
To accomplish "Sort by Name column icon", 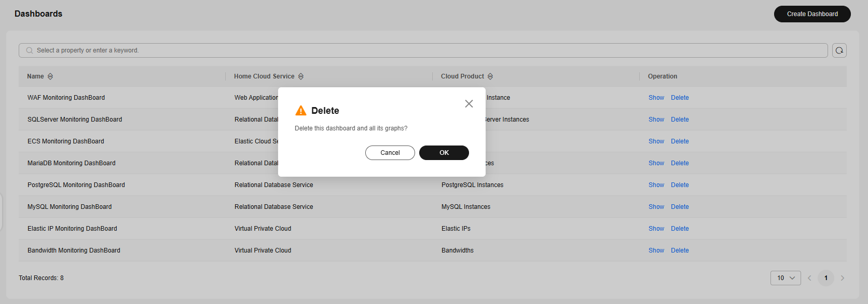I will coord(50,76).
